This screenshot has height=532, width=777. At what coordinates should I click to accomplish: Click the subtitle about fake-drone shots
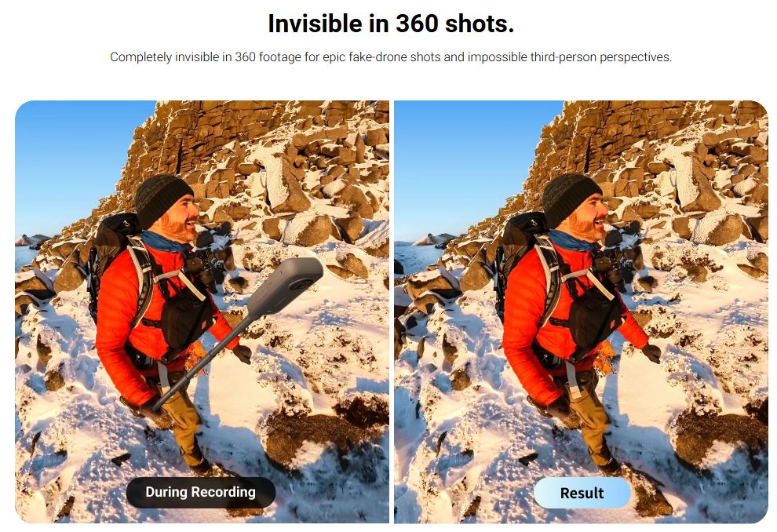[391, 57]
